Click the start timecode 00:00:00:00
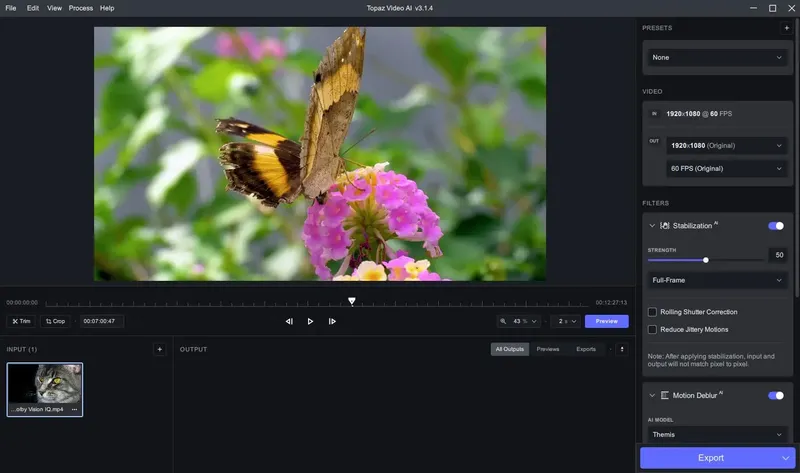Image resolution: width=800 pixels, height=473 pixels. pos(22,303)
